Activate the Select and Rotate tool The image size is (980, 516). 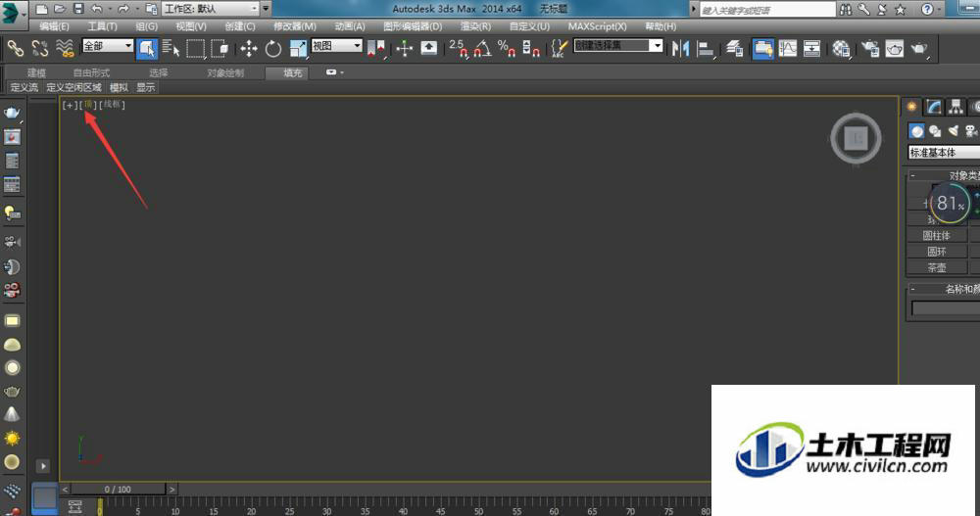point(273,48)
